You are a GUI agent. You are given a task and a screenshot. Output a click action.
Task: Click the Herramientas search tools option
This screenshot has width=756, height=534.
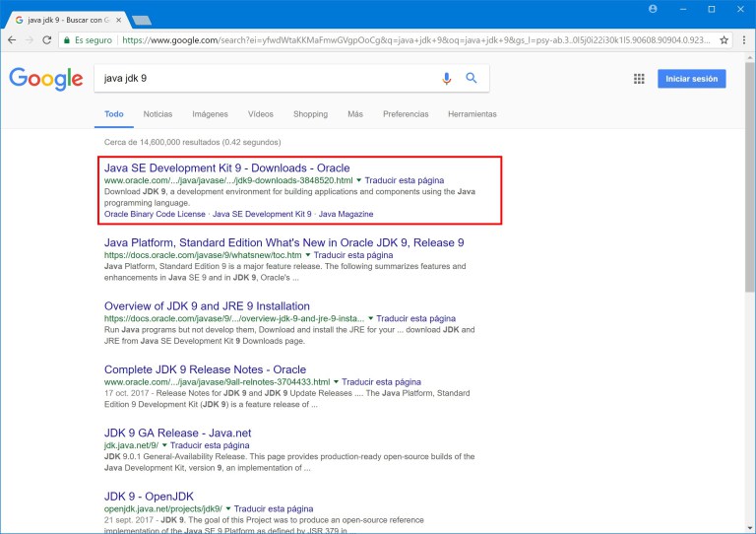click(x=472, y=114)
